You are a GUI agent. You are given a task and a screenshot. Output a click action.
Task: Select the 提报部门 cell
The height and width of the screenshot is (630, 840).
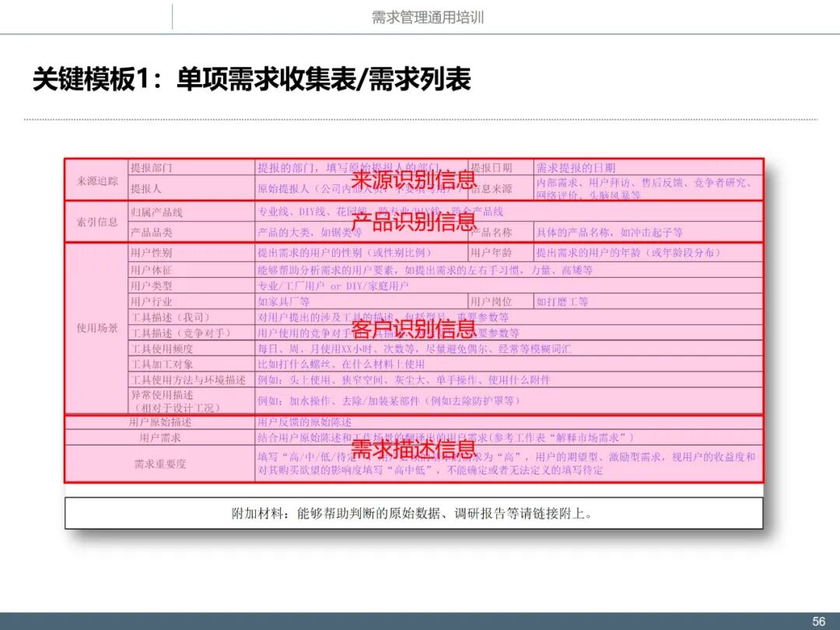192,168
